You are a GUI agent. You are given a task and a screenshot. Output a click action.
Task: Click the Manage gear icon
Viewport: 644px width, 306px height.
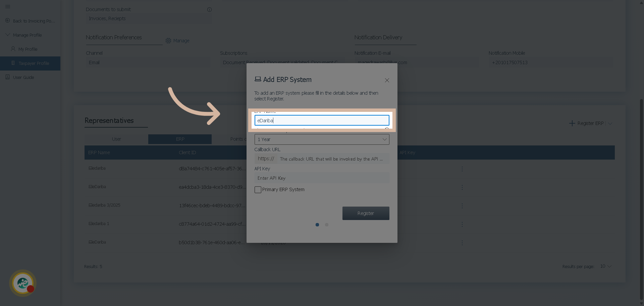click(x=168, y=41)
